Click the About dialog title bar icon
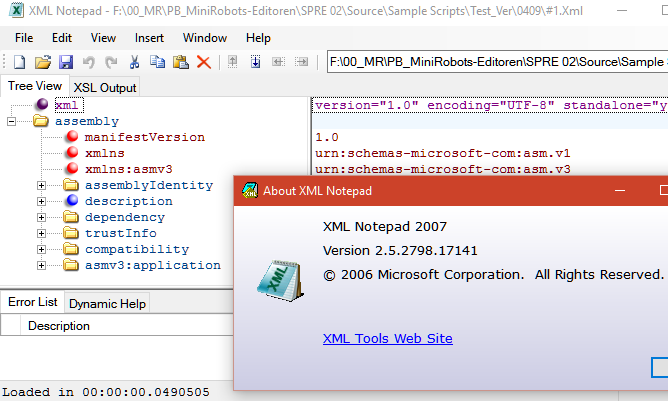The image size is (668, 401). (x=250, y=190)
